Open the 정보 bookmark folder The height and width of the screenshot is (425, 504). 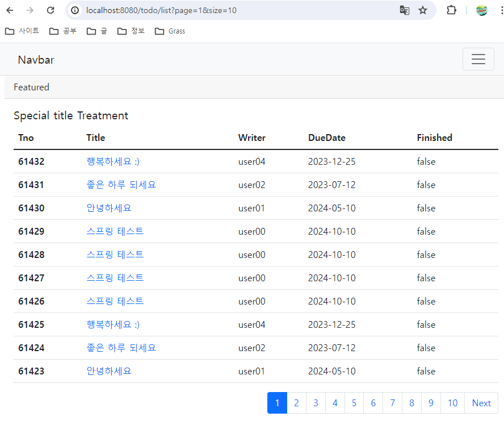pyautogui.click(x=131, y=31)
